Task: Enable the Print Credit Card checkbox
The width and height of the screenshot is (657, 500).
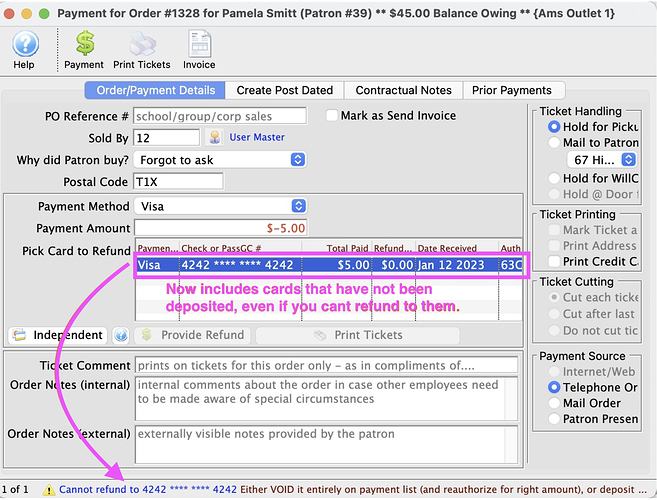Action: click(x=554, y=261)
